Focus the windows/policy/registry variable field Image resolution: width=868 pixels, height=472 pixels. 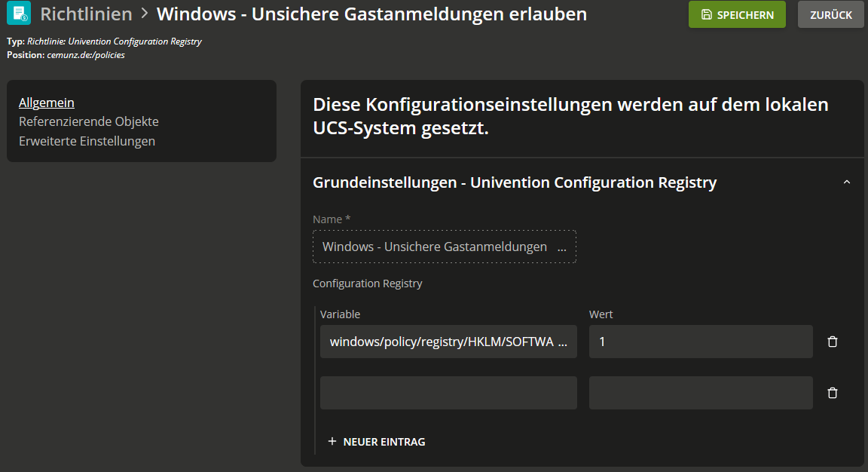tap(448, 342)
